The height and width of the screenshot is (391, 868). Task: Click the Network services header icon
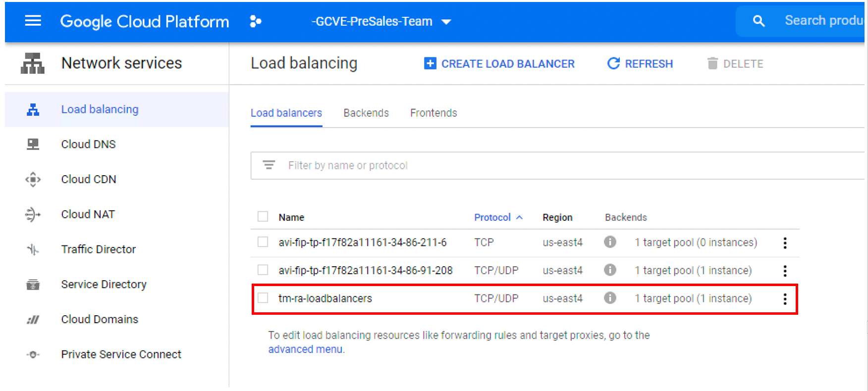pos(33,63)
